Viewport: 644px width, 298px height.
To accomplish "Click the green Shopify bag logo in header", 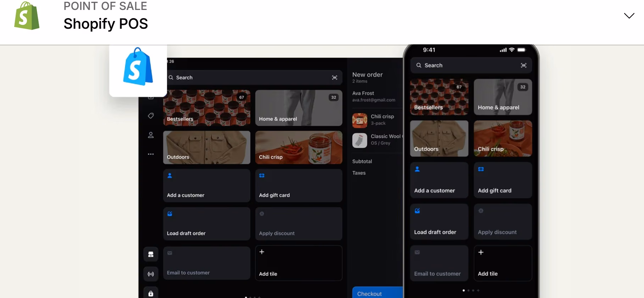I will point(27,16).
